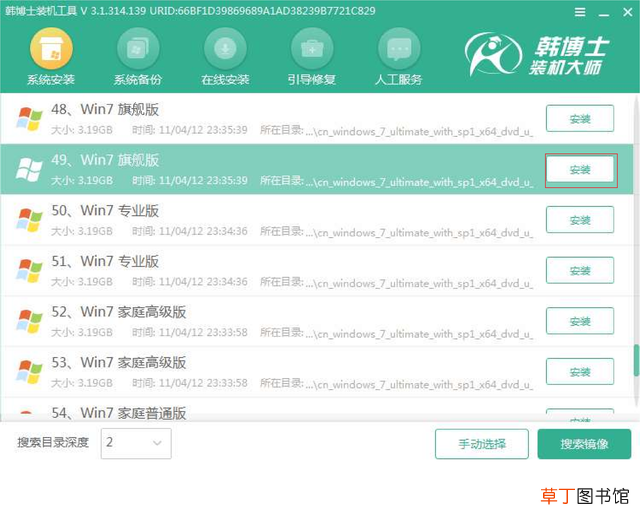640x531 pixels.
Task: Switch to the 在线安装 tab label
Action: pos(225,80)
